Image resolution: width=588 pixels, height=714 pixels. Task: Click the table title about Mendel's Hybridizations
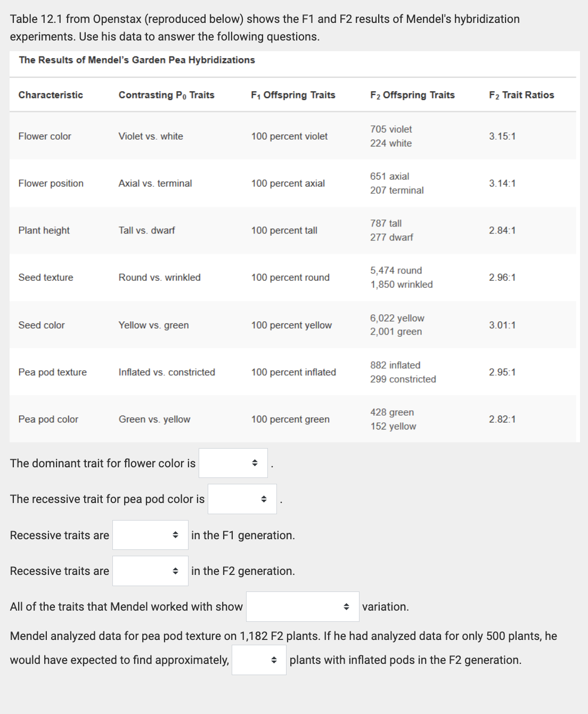click(x=137, y=60)
